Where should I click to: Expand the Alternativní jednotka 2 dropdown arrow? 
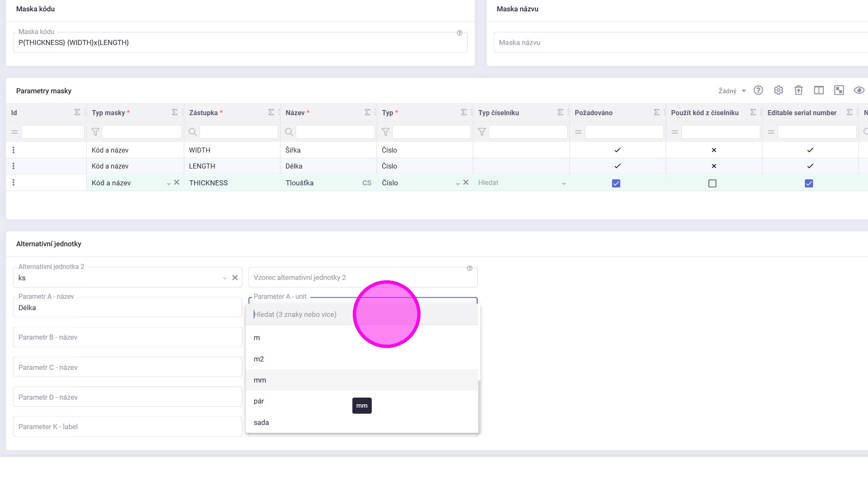click(224, 278)
